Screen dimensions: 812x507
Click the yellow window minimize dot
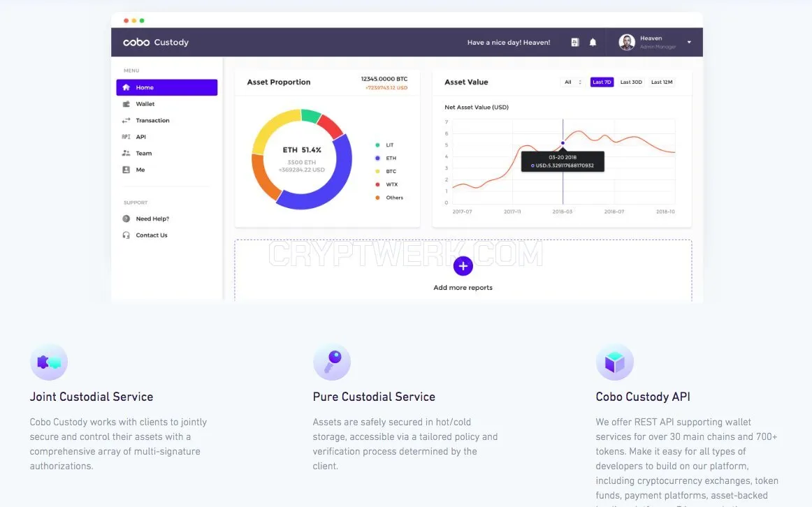[x=134, y=21]
